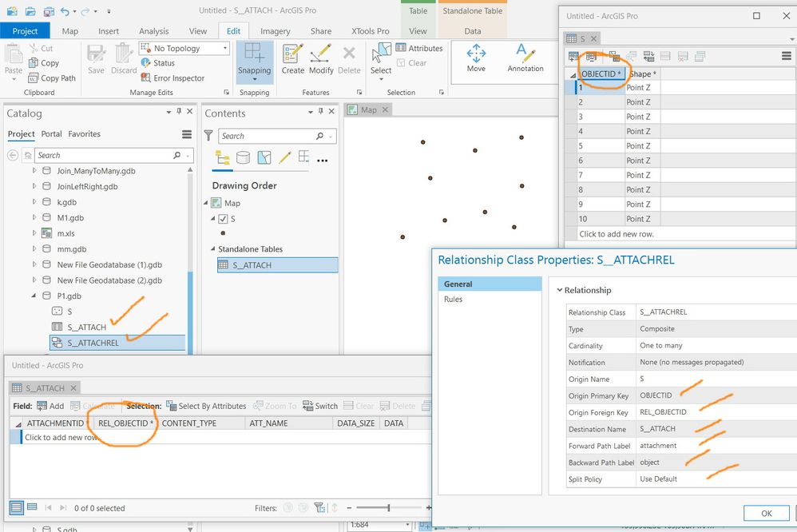Open the Attributes pane button
The width and height of the screenshot is (797, 532).
click(x=419, y=48)
